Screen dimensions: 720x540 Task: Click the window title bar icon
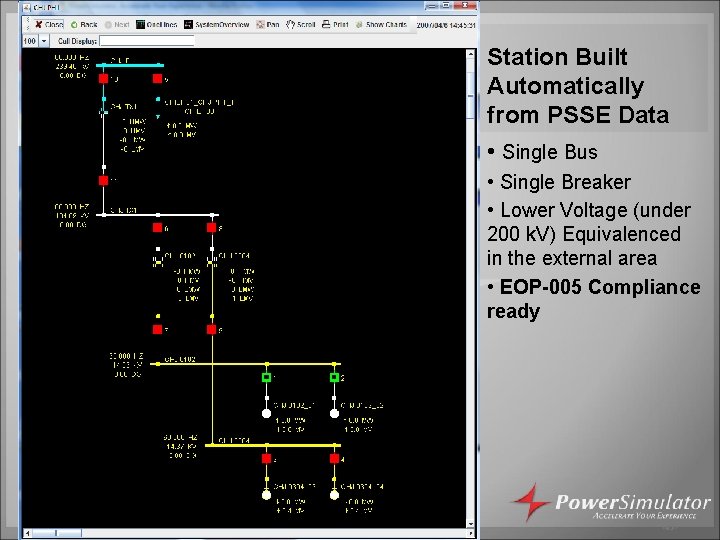point(26,7)
